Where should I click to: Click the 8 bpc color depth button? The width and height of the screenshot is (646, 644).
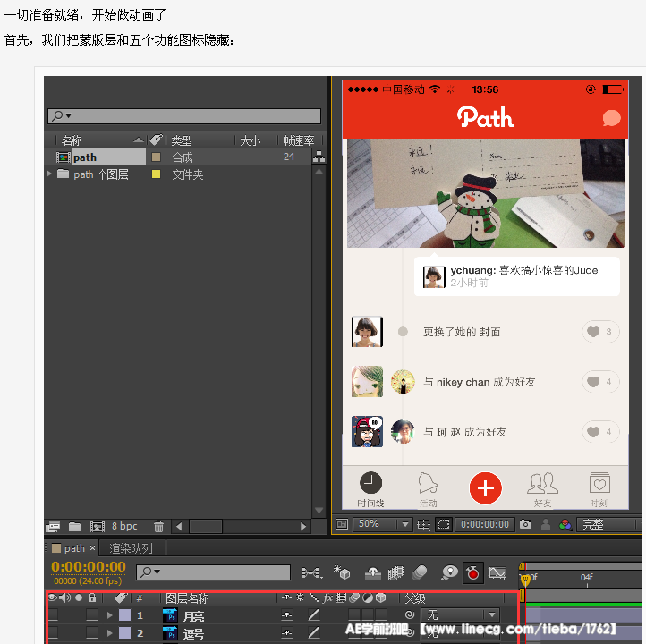(124, 526)
